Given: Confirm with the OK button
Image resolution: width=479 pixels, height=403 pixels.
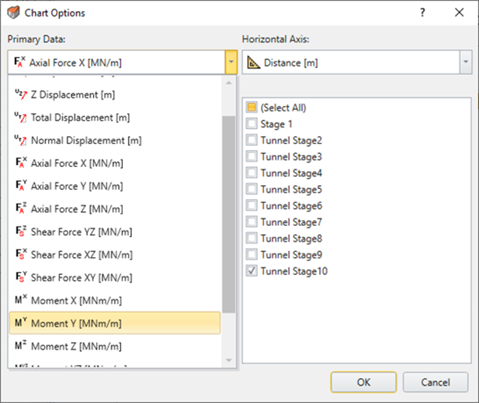Looking at the screenshot, I should click(363, 382).
